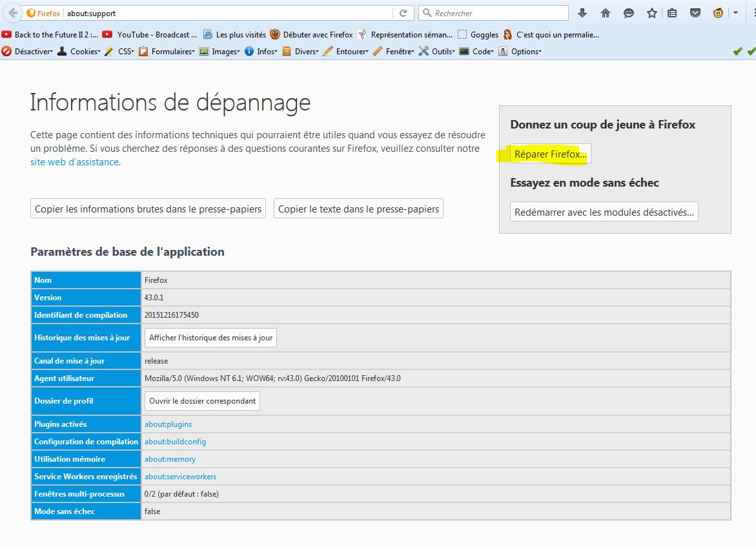Reload the page with the refresh icon

[403, 13]
